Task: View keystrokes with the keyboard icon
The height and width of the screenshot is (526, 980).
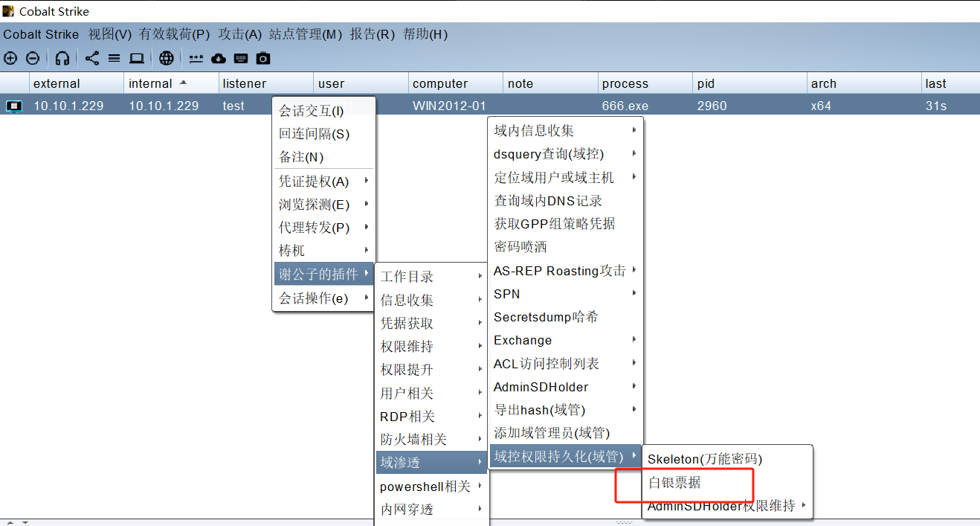Action: (241, 58)
